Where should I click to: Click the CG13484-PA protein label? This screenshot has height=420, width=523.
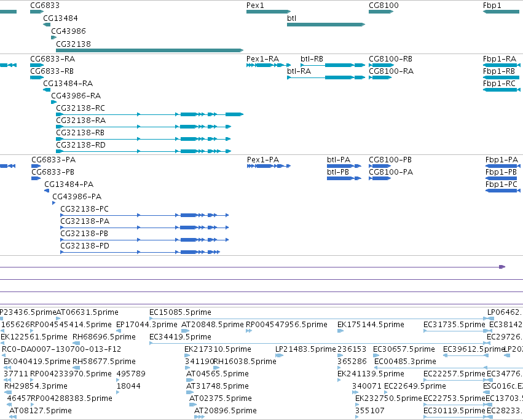pyautogui.click(x=69, y=184)
